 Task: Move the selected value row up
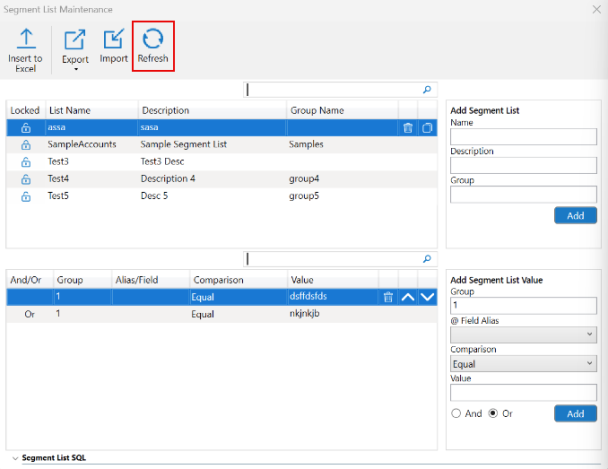(x=408, y=297)
